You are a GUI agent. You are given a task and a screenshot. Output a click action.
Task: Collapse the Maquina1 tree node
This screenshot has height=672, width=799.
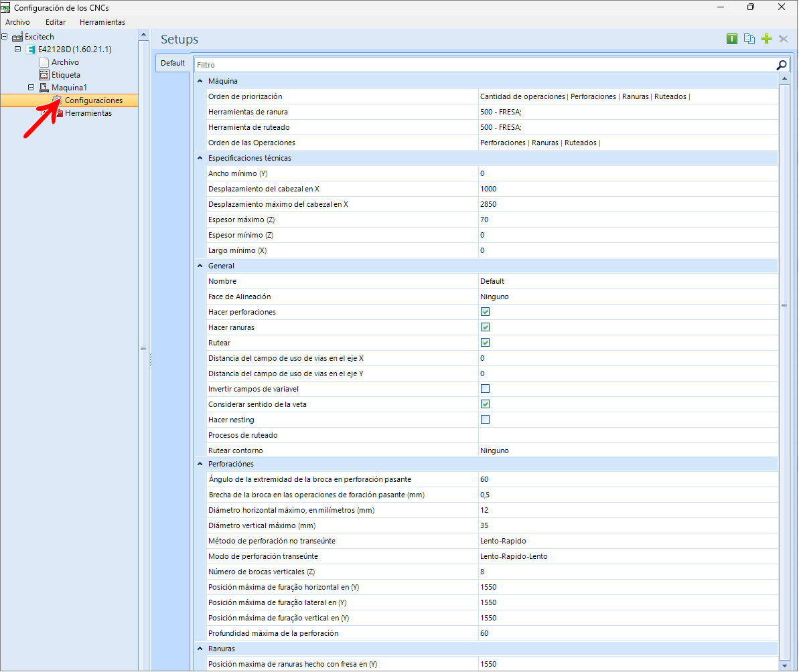[31, 88]
